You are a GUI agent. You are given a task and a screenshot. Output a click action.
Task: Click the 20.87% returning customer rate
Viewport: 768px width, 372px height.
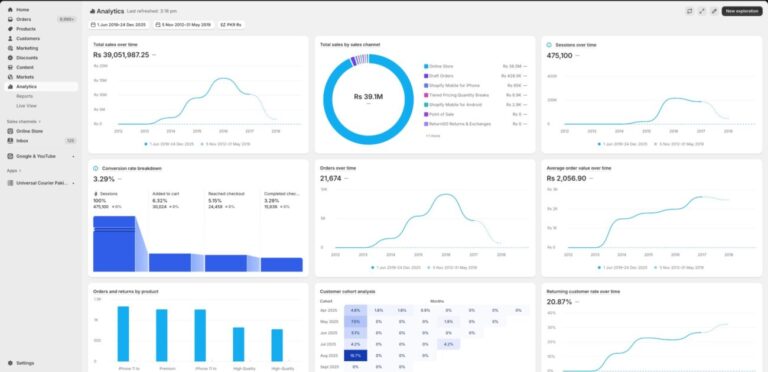(x=559, y=302)
